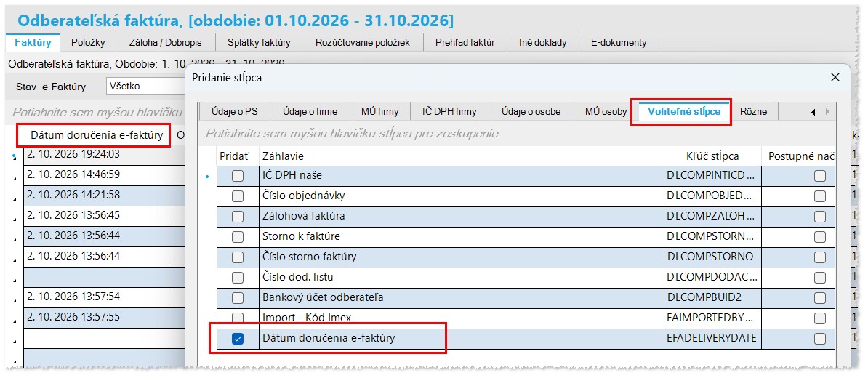
Task: Toggle Postupné načítanie checkbox for Číslo objednávky
Action: point(820,196)
